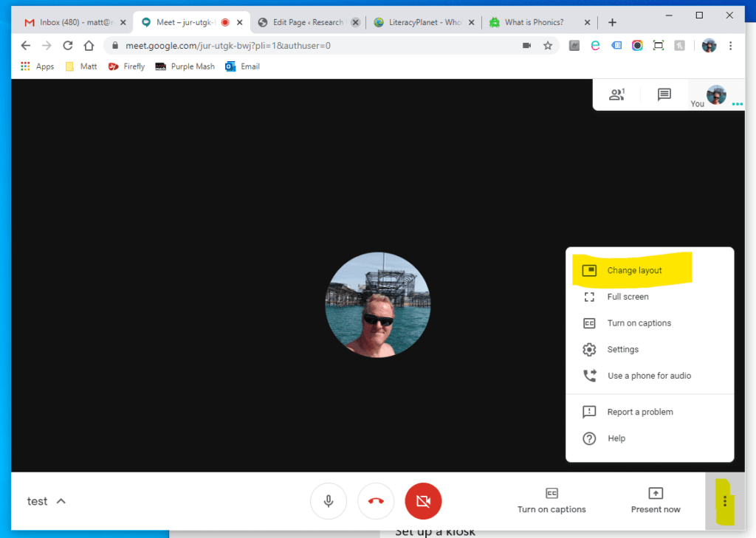This screenshot has height=538, width=756.
Task: Open the Matt bookmarks folder
Action: click(x=81, y=66)
